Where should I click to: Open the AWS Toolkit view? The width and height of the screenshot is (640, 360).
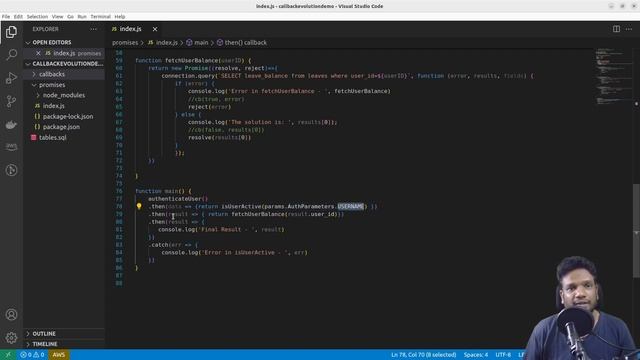[11, 147]
